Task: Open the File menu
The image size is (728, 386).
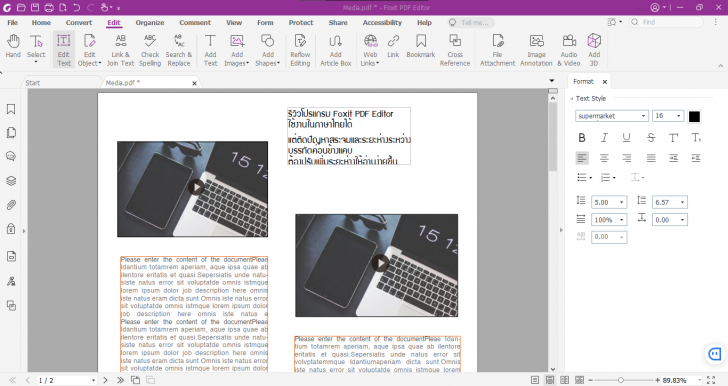Action: coord(13,22)
